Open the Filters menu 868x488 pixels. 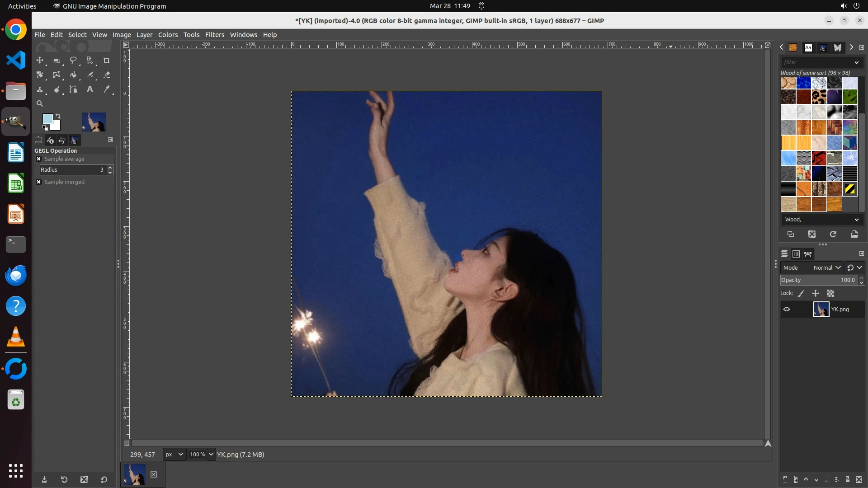[214, 35]
